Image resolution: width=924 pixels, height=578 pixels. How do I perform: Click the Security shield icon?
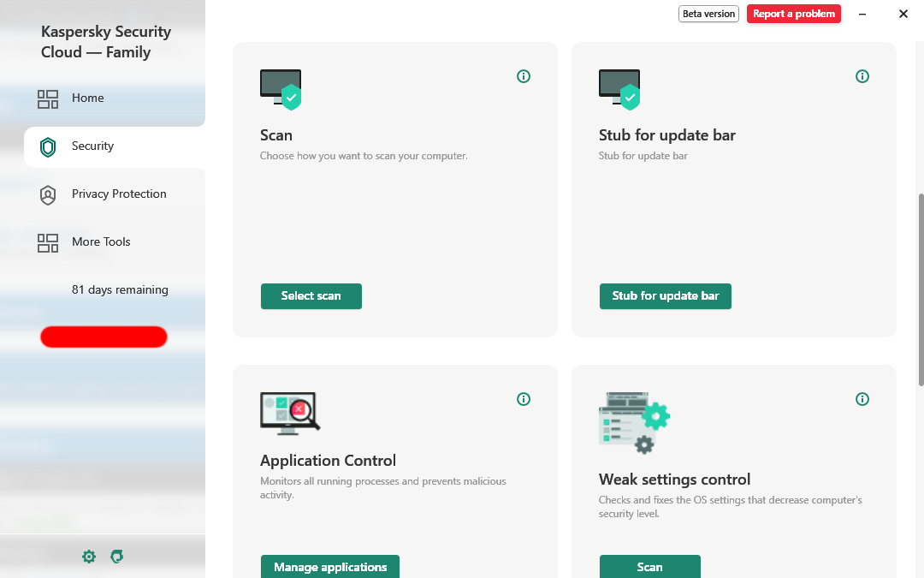click(48, 147)
